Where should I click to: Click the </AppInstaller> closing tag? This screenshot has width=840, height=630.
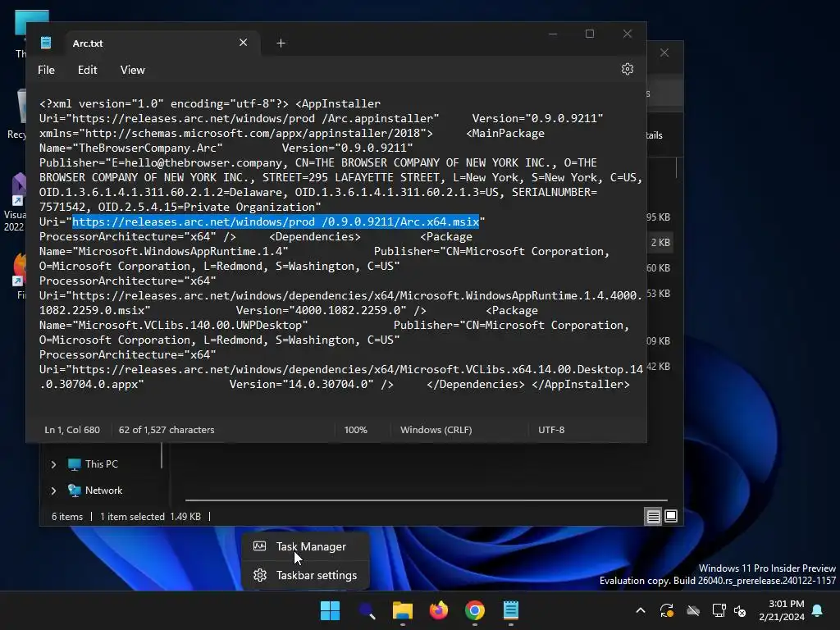(581, 384)
